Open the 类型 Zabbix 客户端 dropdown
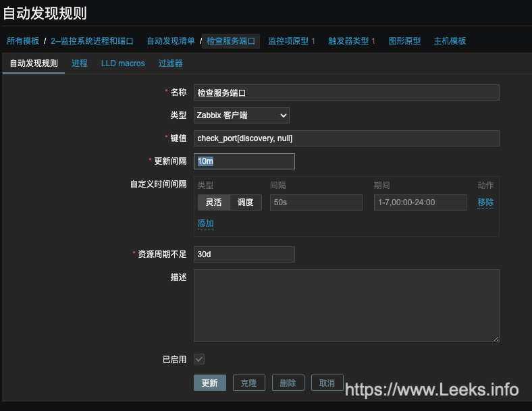 tap(241, 115)
